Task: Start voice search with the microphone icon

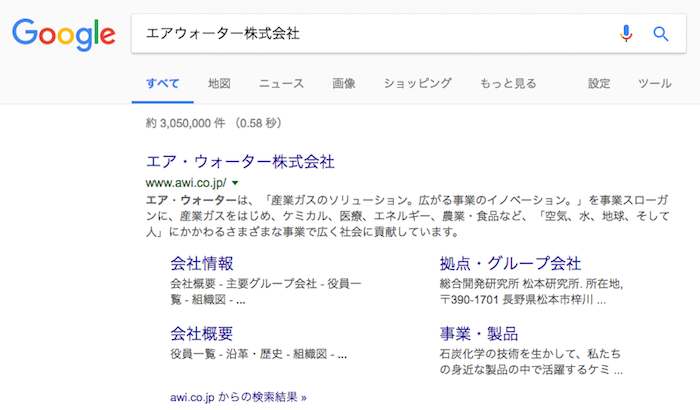Action: [626, 33]
